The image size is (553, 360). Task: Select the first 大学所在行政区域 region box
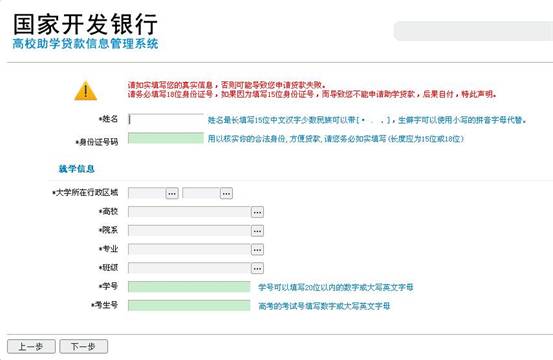147,193
